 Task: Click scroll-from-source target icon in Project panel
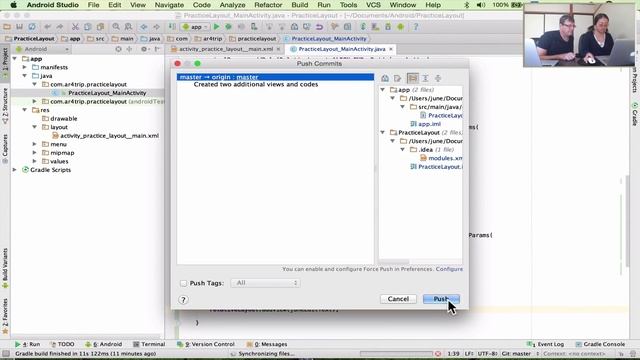click(x=118, y=49)
